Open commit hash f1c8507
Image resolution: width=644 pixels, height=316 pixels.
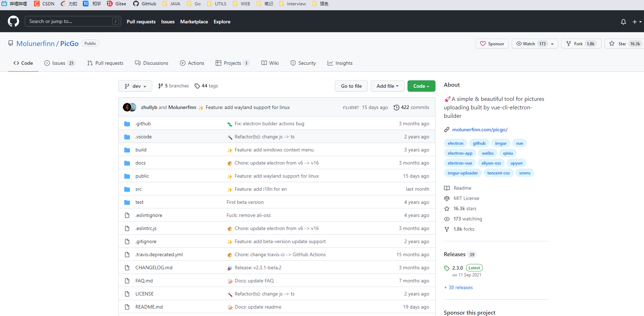[x=351, y=108]
